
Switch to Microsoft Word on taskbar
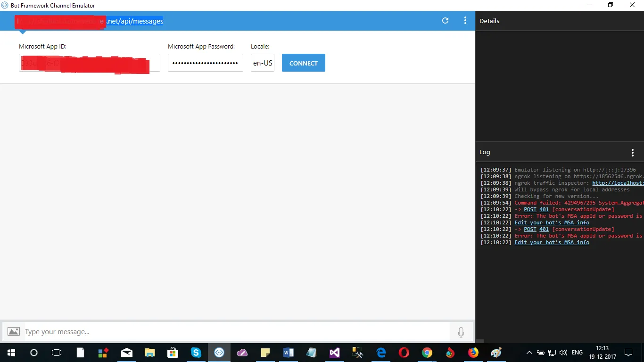click(x=289, y=353)
